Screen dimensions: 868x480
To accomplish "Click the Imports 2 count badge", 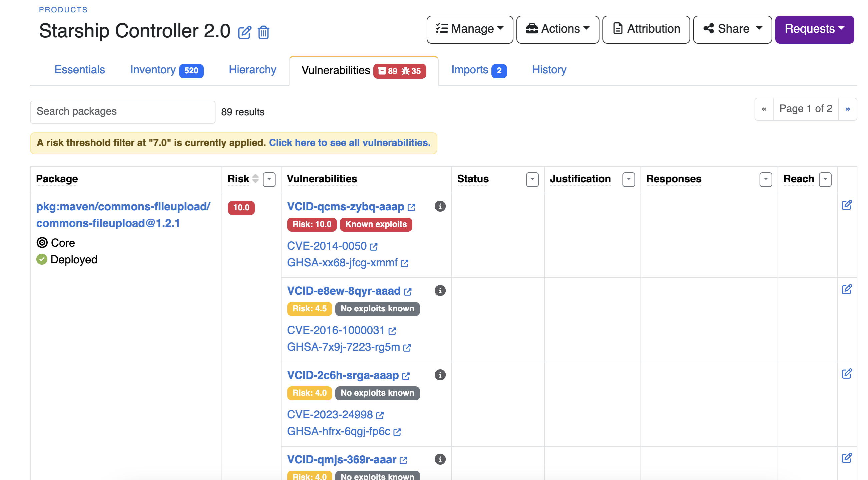I will tap(499, 71).
